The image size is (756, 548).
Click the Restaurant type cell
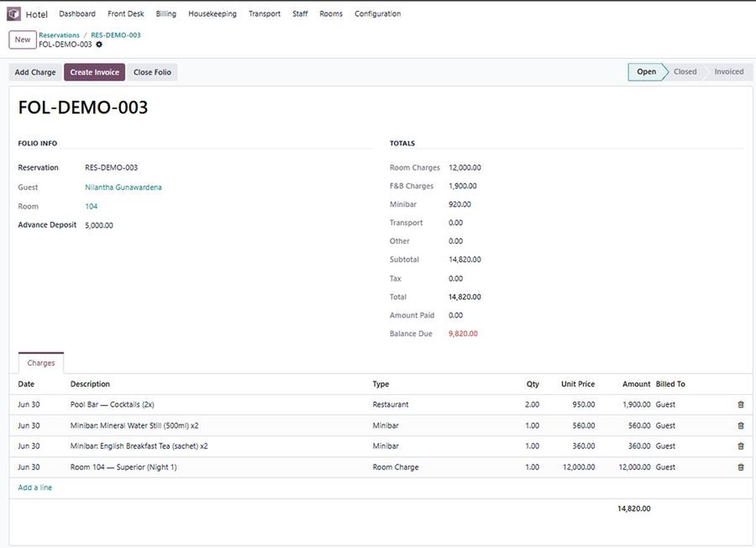click(391, 405)
